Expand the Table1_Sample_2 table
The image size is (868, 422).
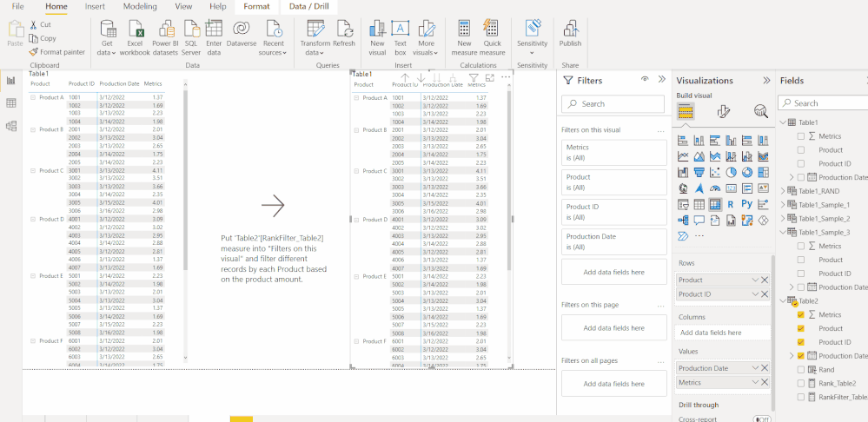tap(783, 219)
